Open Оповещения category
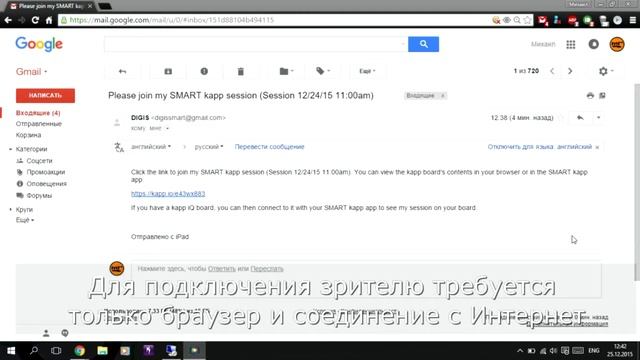 click(47, 184)
